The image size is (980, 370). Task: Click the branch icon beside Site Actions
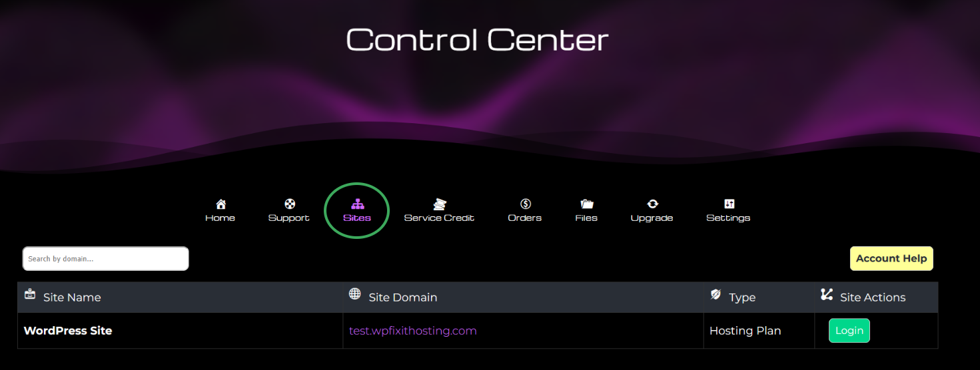click(827, 293)
